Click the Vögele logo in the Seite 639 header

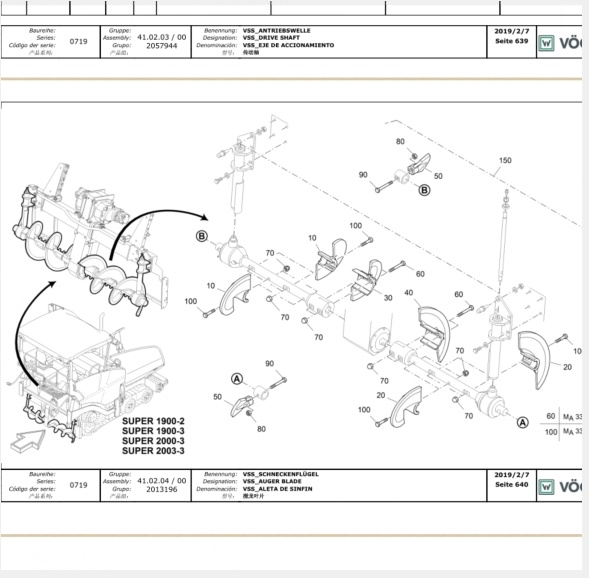tap(560, 43)
